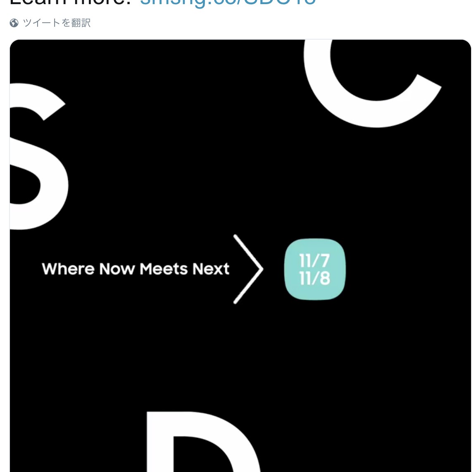Click the large white letter S
Screen dimensions: 476x472
[38, 156]
